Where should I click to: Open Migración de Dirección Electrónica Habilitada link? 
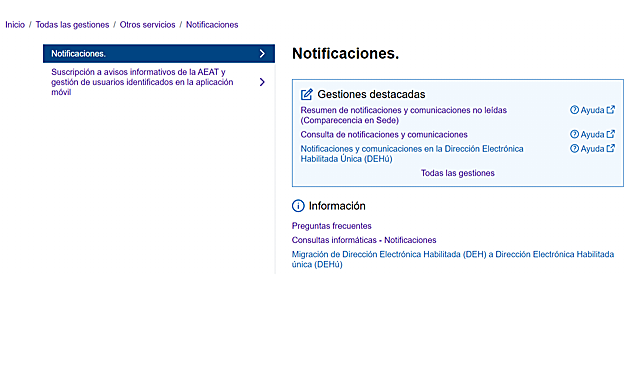click(x=453, y=259)
